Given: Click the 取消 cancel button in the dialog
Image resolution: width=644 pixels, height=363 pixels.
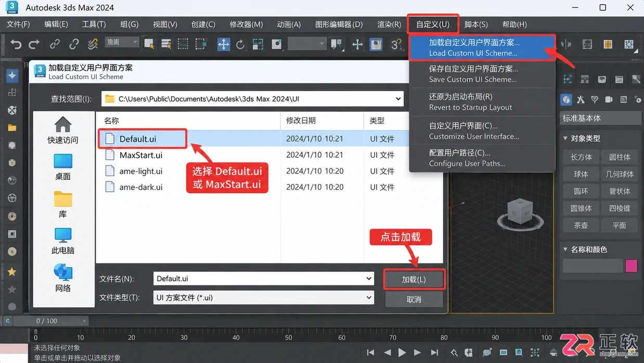Looking at the screenshot, I should pyautogui.click(x=414, y=299).
